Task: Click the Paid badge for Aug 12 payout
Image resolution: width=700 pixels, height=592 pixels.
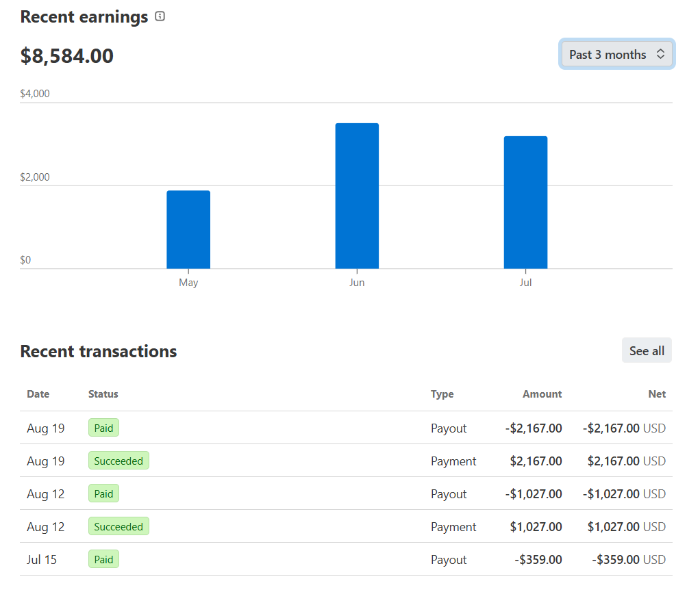Action: 103,493
